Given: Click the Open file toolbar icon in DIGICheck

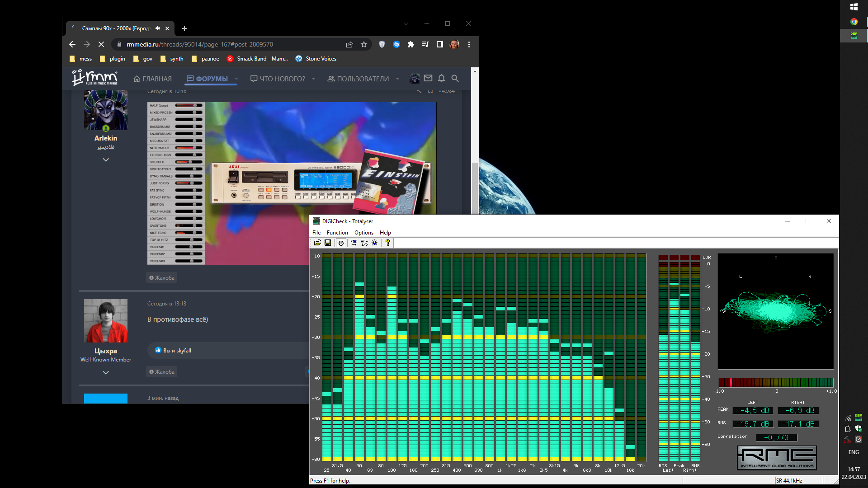Looking at the screenshot, I should tap(317, 243).
